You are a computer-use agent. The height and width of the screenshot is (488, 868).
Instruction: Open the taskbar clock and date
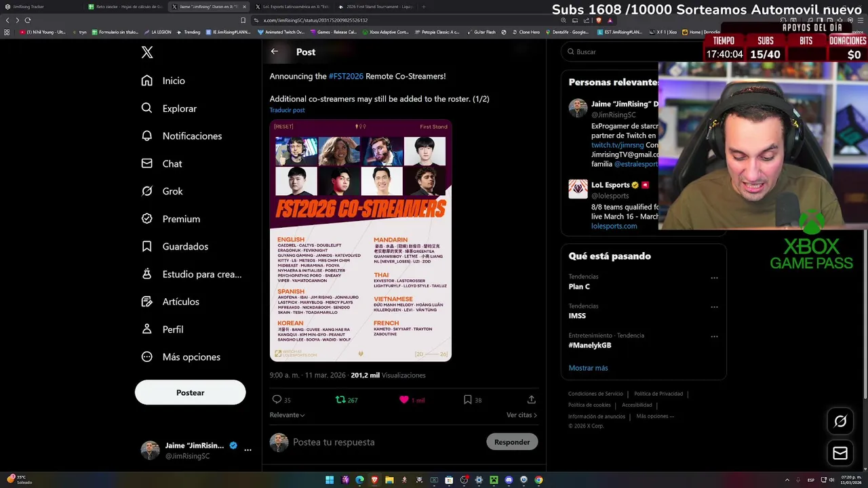(850, 480)
